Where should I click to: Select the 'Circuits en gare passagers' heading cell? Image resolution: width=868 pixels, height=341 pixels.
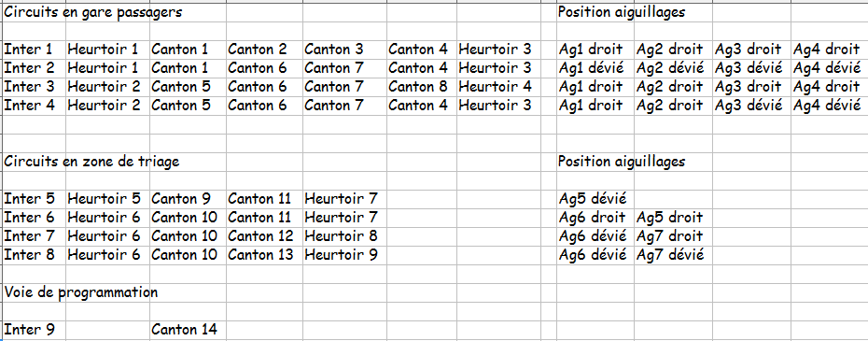point(93,12)
